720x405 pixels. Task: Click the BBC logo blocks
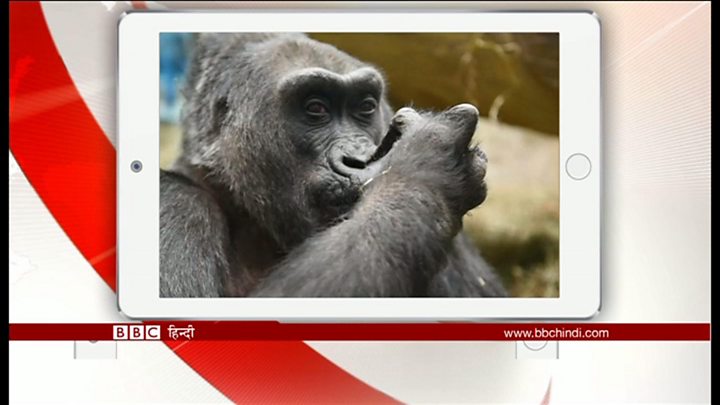pyautogui.click(x=136, y=332)
